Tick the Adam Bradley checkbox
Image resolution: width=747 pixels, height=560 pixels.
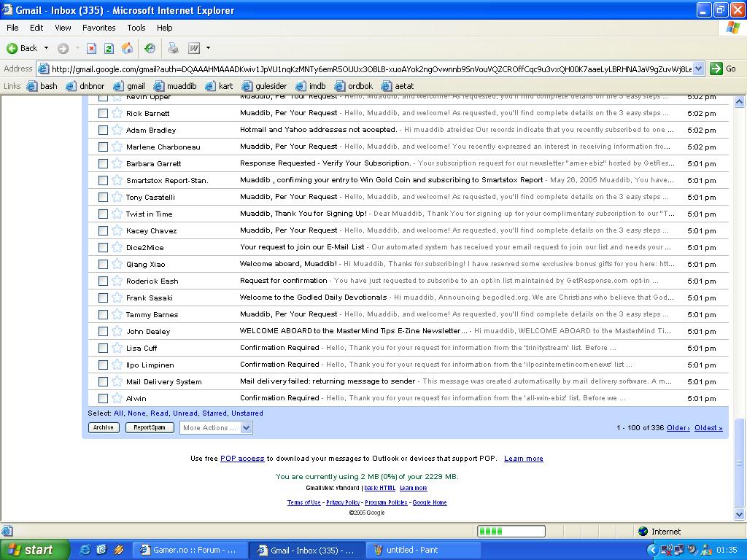point(103,130)
